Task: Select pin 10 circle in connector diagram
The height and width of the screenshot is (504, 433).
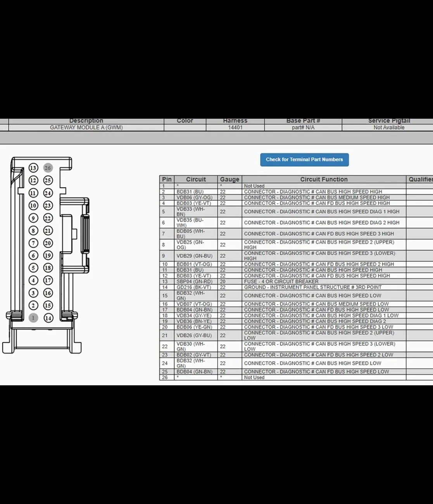Action: 33,205
